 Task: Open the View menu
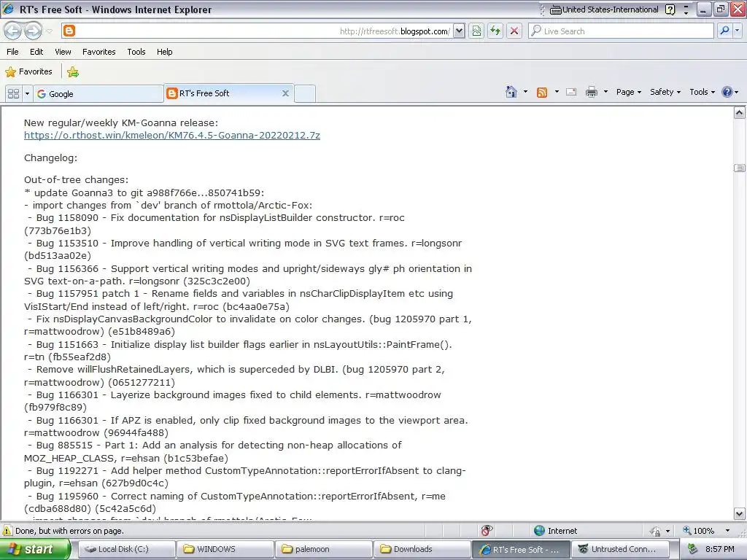point(63,52)
